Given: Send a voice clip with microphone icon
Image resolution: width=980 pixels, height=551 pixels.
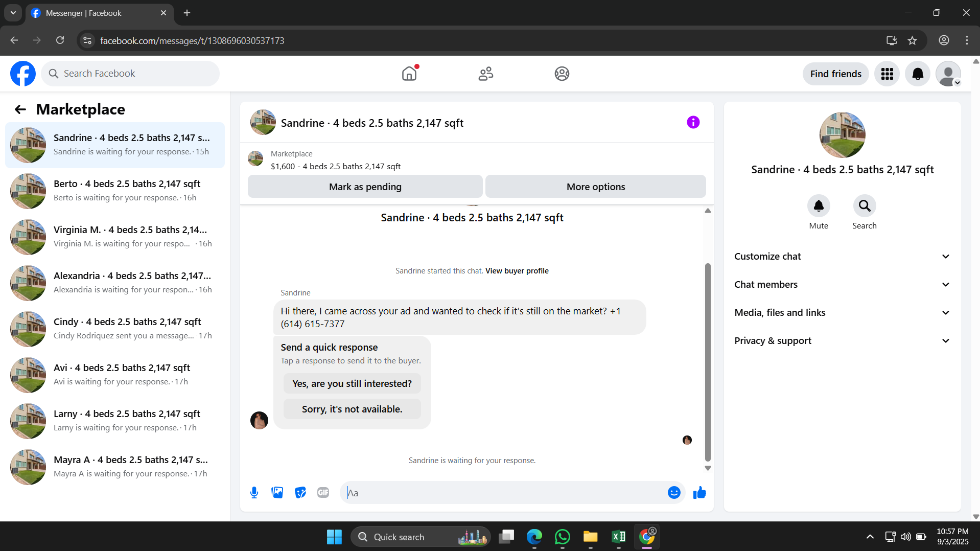Looking at the screenshot, I should [254, 493].
